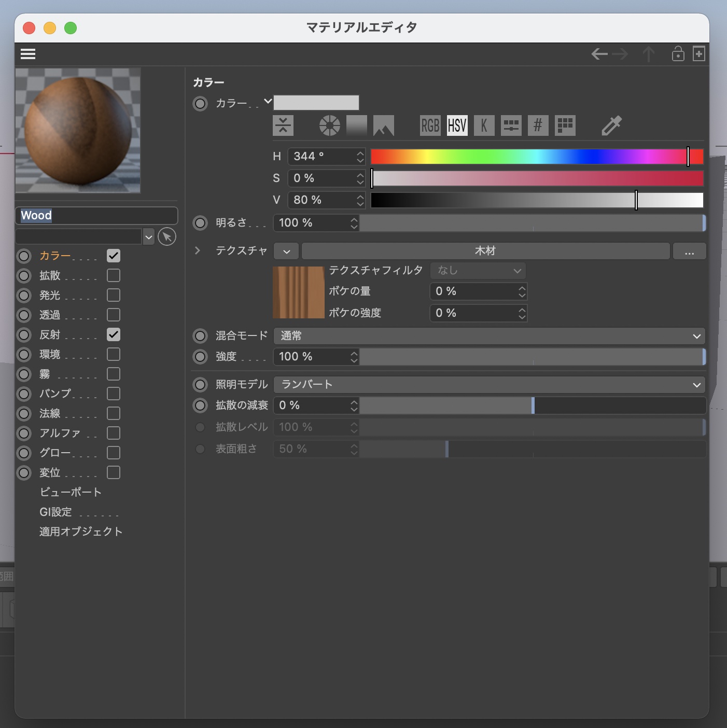Viewport: 727px width, 728px height.
Task: Open the 適用オブジェクト page
Action: pos(81,531)
